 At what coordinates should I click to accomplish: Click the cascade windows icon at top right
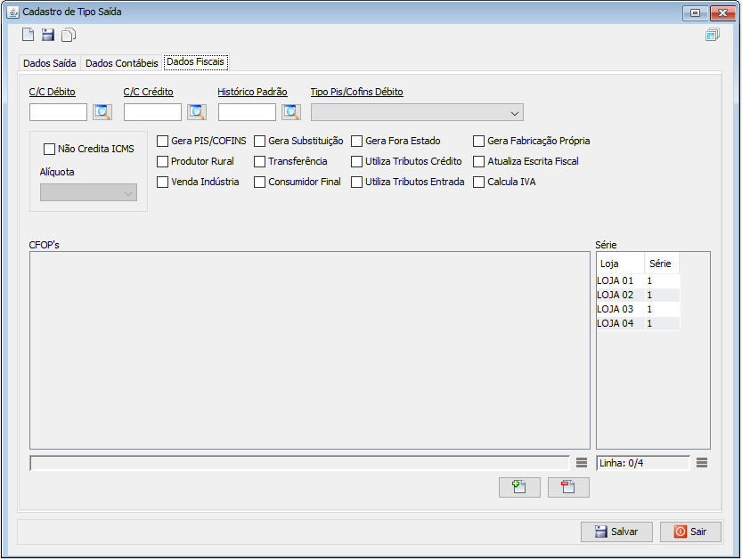point(712,35)
